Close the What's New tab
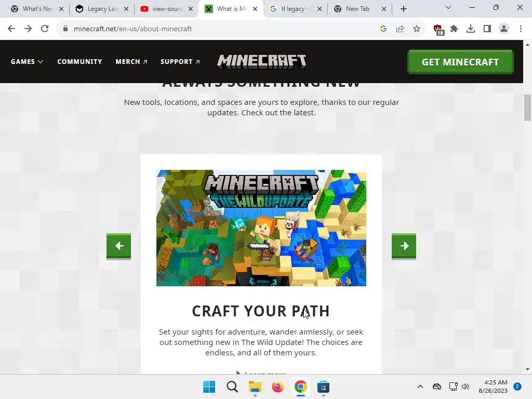 61,9
